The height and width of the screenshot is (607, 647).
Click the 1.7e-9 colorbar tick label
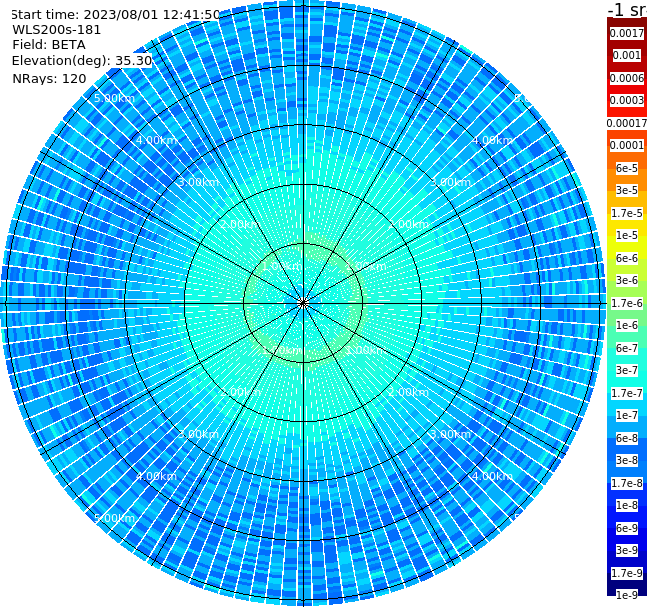[x=627, y=573]
